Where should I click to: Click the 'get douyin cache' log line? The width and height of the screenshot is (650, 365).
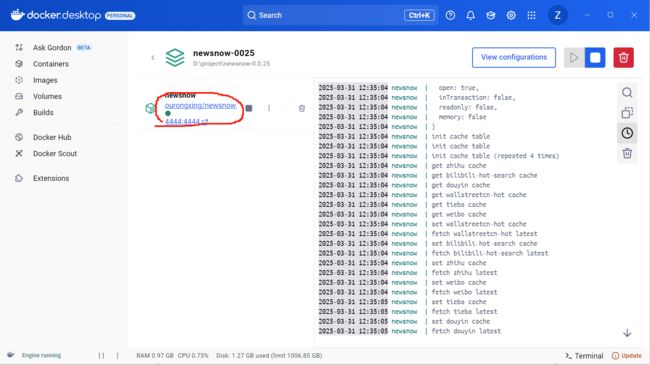point(461,185)
